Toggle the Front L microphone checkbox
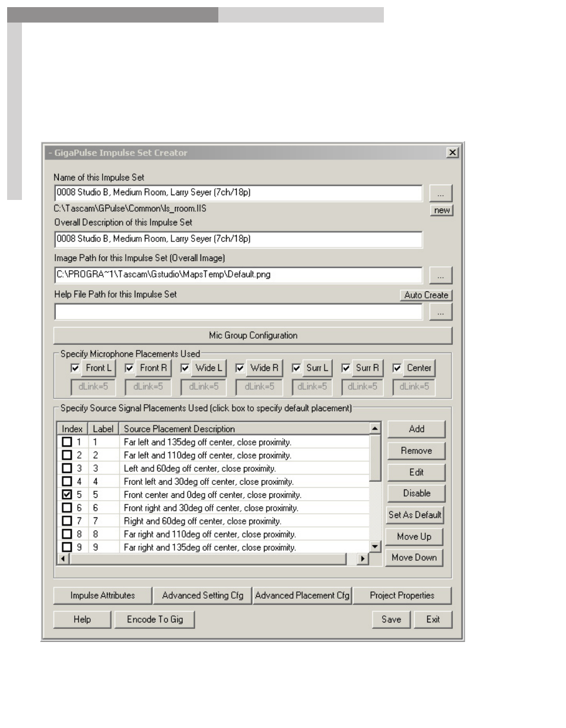 tap(75, 368)
